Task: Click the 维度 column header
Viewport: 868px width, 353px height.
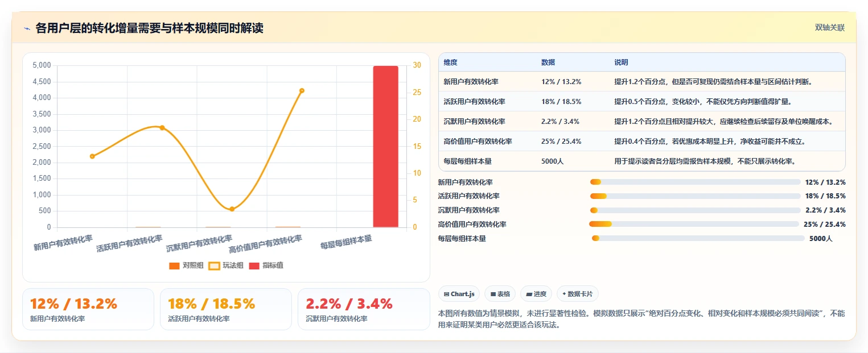Action: point(451,63)
